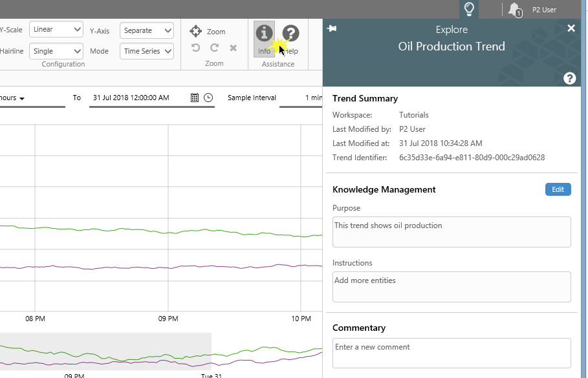Open the calendar date picker
The width and height of the screenshot is (588, 378).
(x=195, y=98)
